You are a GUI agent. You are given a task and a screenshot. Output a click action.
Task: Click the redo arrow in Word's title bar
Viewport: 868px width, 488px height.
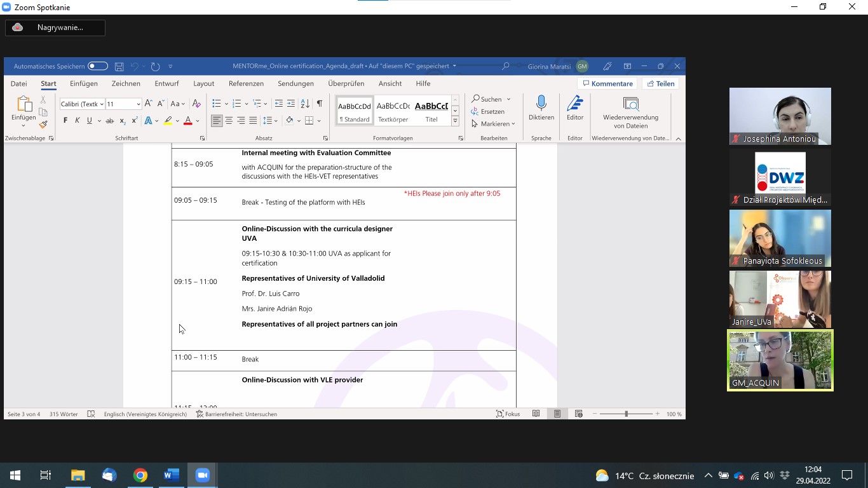click(x=155, y=66)
